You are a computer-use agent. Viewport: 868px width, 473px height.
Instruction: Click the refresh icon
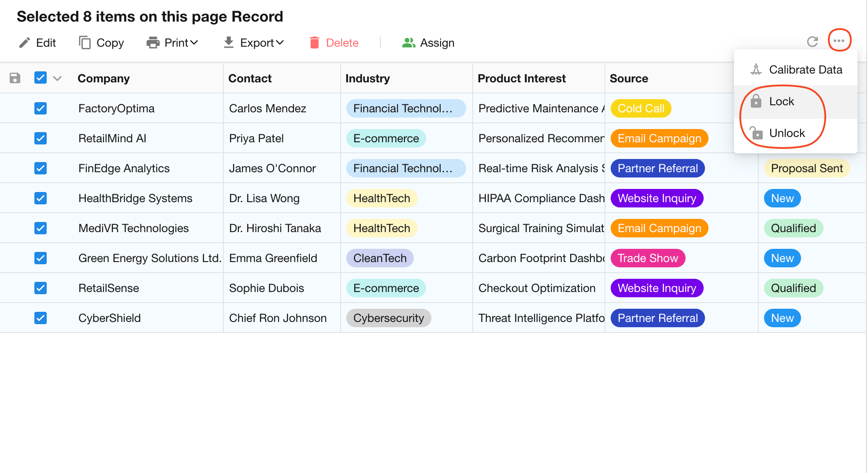coord(812,42)
